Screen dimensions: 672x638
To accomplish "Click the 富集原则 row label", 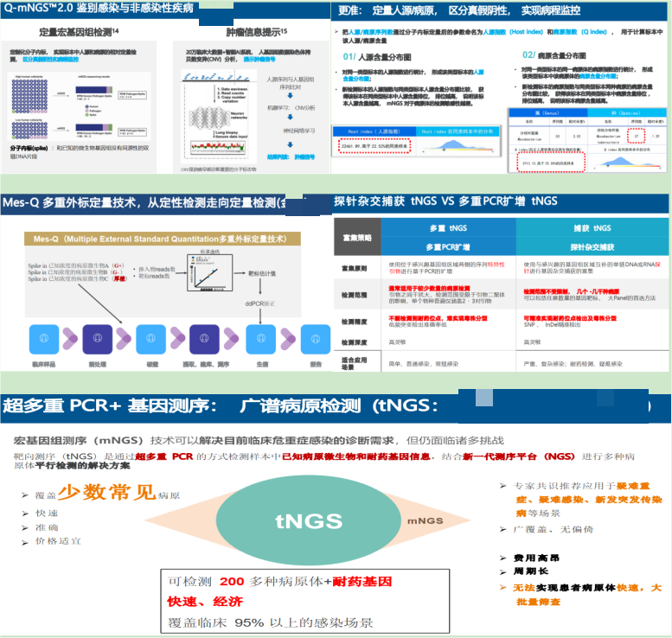I will point(354,268).
